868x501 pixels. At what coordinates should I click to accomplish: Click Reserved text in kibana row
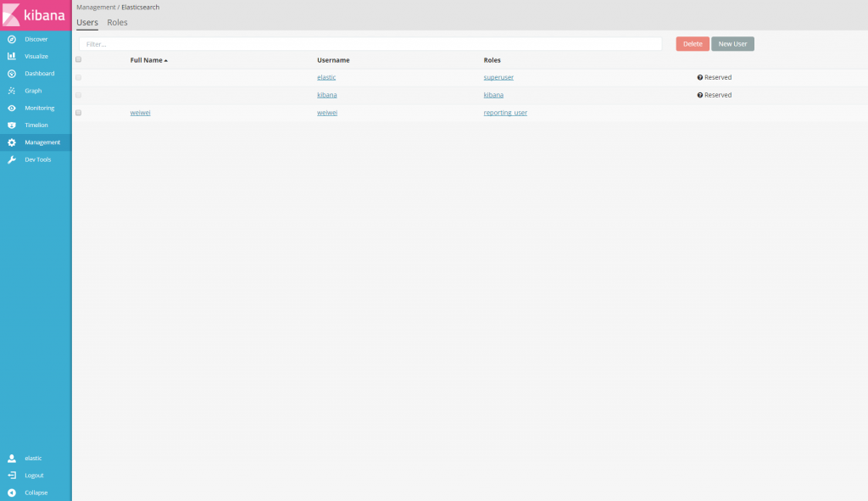pos(718,95)
